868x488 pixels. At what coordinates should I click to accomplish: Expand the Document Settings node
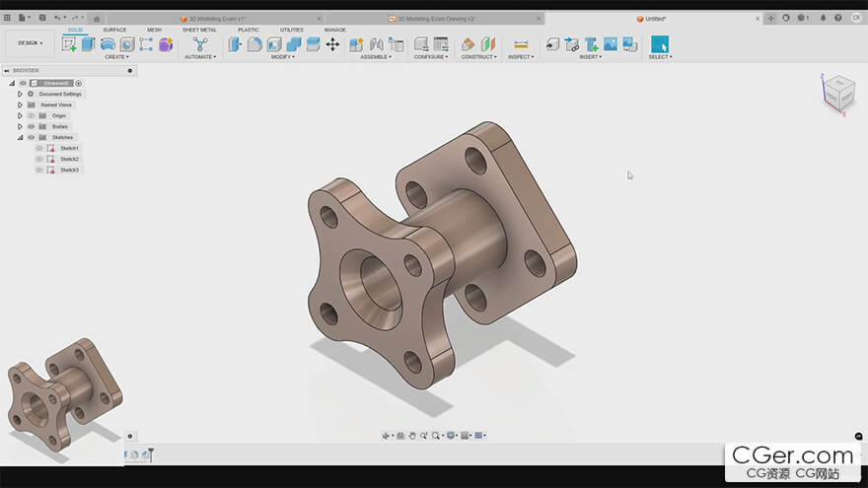20,94
